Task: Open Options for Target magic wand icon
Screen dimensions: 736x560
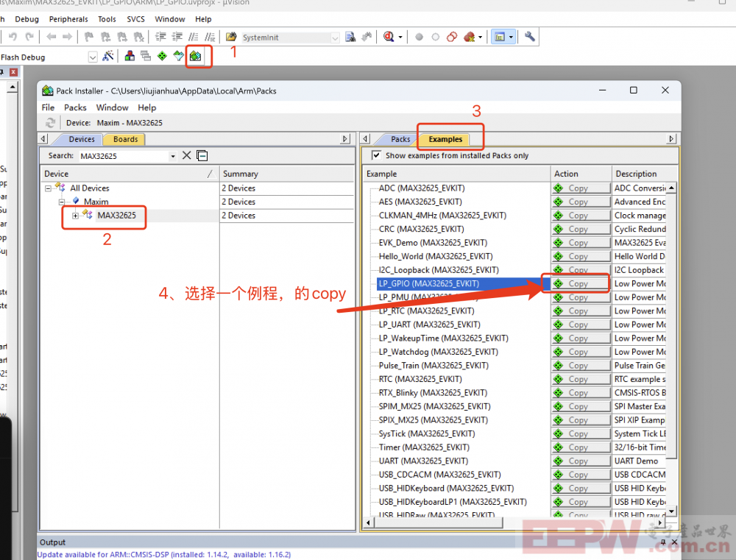Action: [108, 57]
